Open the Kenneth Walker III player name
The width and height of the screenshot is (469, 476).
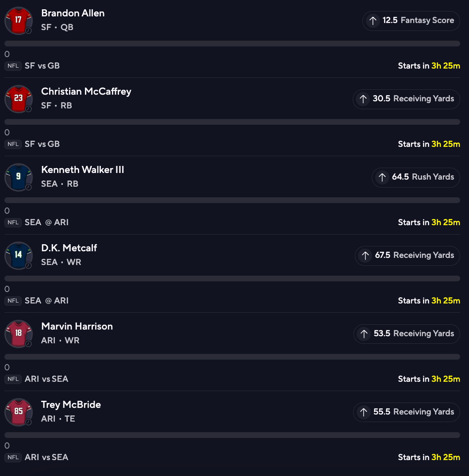[83, 170]
